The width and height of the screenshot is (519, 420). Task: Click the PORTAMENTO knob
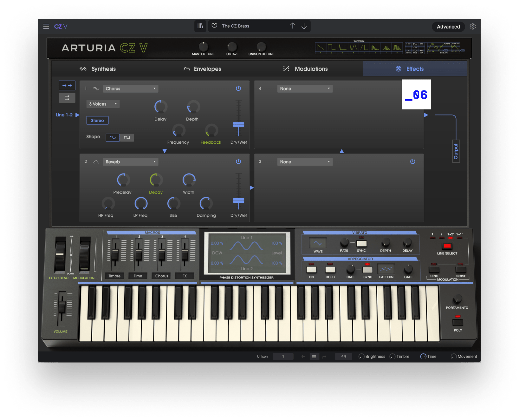click(x=457, y=299)
